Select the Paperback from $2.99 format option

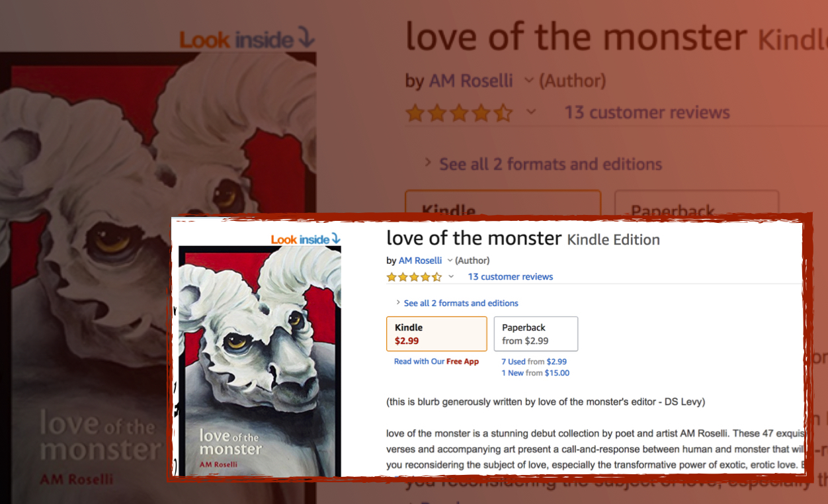[536, 334]
